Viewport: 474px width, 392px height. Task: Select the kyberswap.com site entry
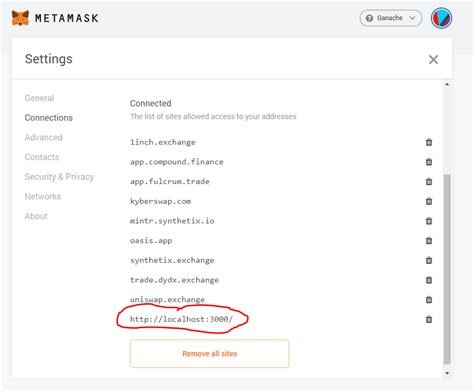160,201
